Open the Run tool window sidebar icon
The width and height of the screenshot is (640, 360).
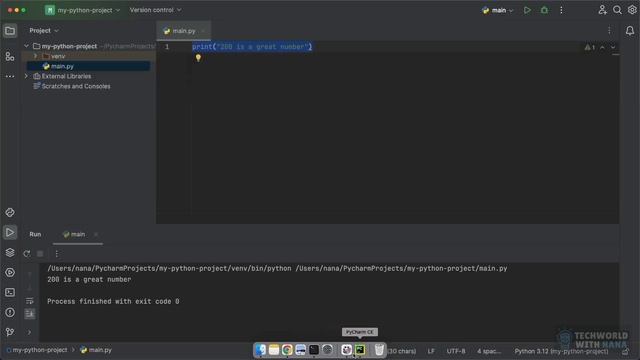point(10,233)
